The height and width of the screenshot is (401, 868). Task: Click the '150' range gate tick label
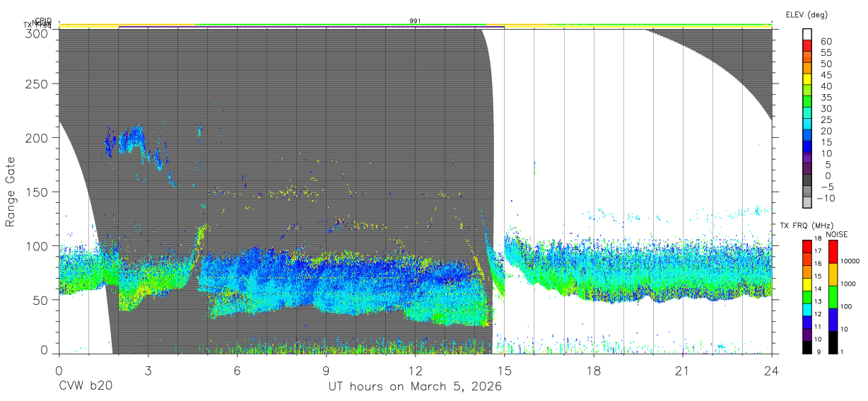(x=35, y=192)
